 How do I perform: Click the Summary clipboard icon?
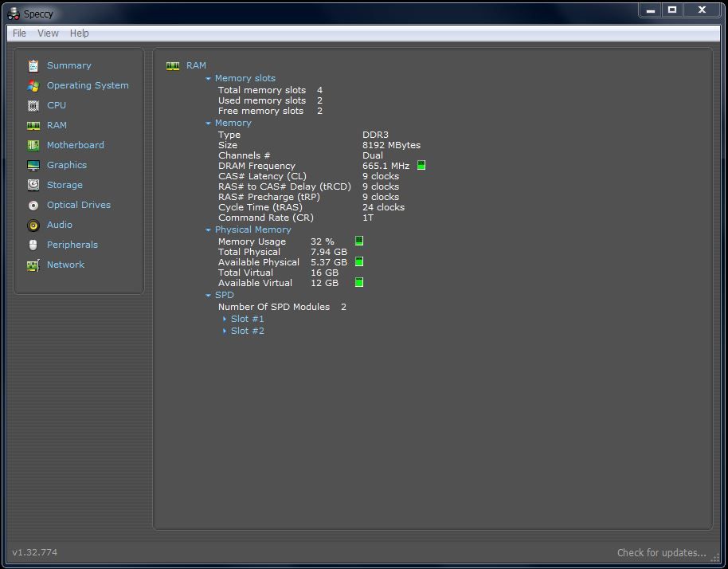[33, 66]
